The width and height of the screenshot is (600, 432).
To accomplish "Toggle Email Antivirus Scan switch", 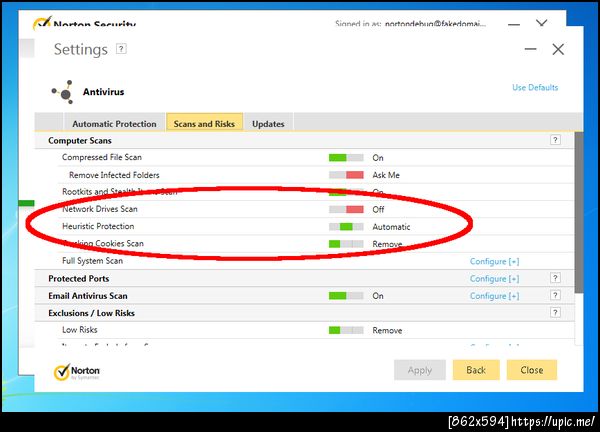I will 346,296.
